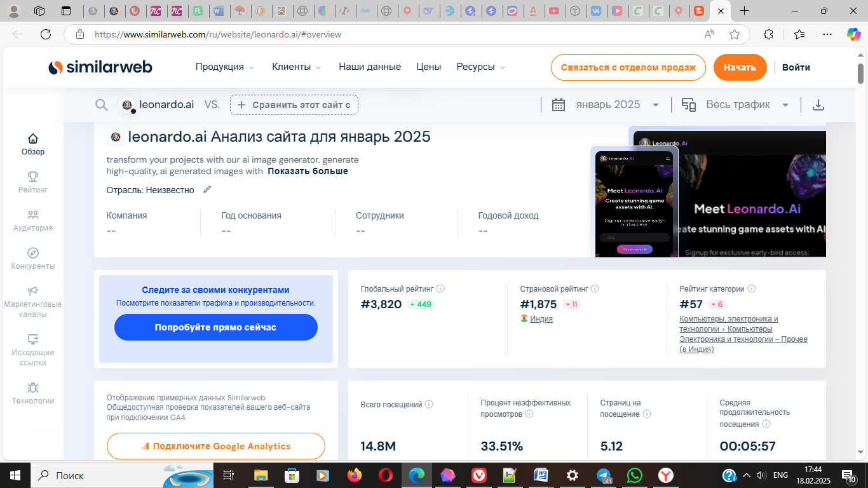Click the similarweb logo

click(x=100, y=67)
